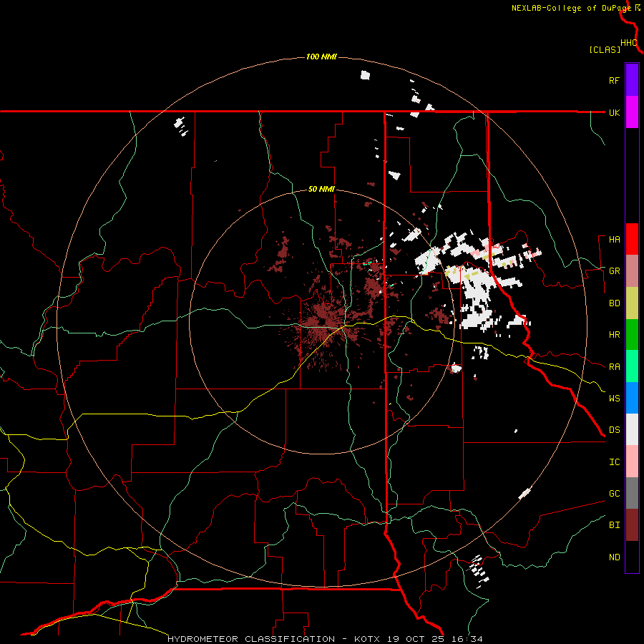Click the '[CLAS]' legend header
This screenshot has height=644, width=644.
605,49
